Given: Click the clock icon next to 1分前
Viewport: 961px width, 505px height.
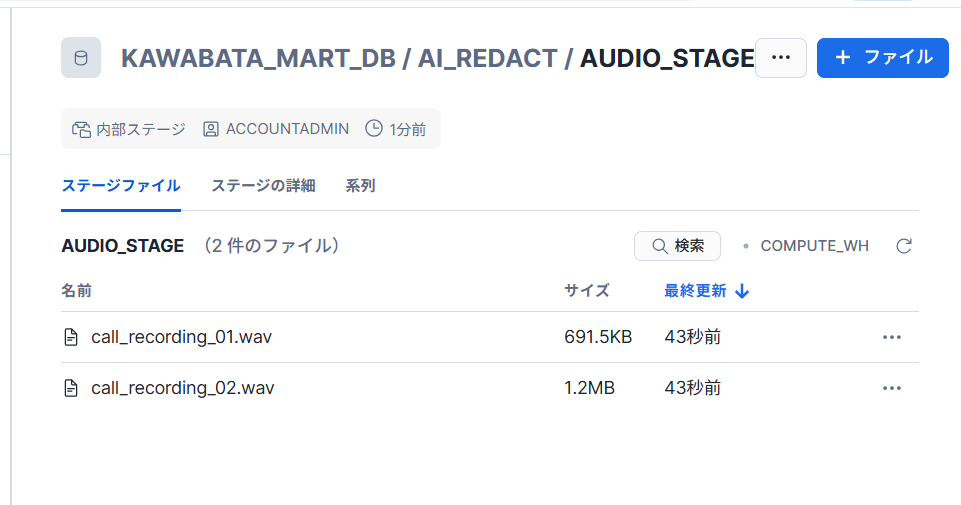Looking at the screenshot, I should 374,129.
